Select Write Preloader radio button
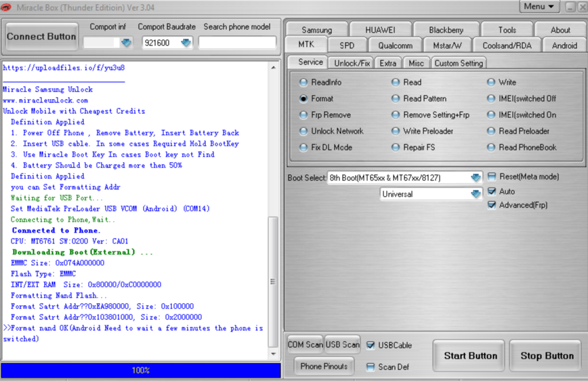This screenshot has height=381, width=588. (396, 131)
